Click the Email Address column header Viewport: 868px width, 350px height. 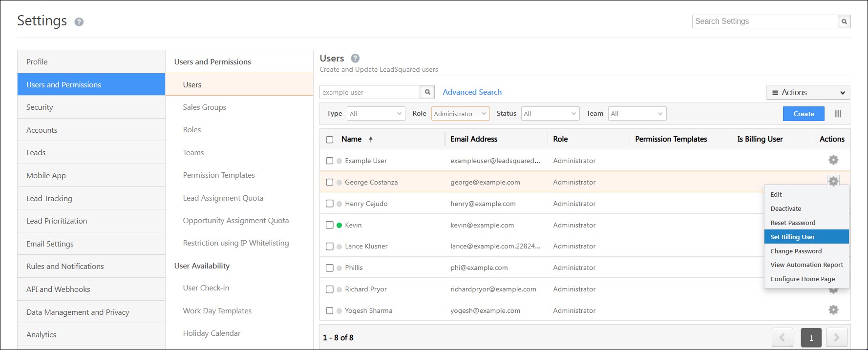pos(474,139)
